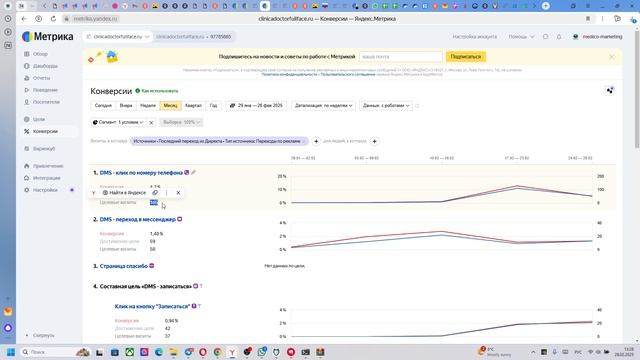
Task: Open Поведение section in the sidebar
Action: pos(45,90)
